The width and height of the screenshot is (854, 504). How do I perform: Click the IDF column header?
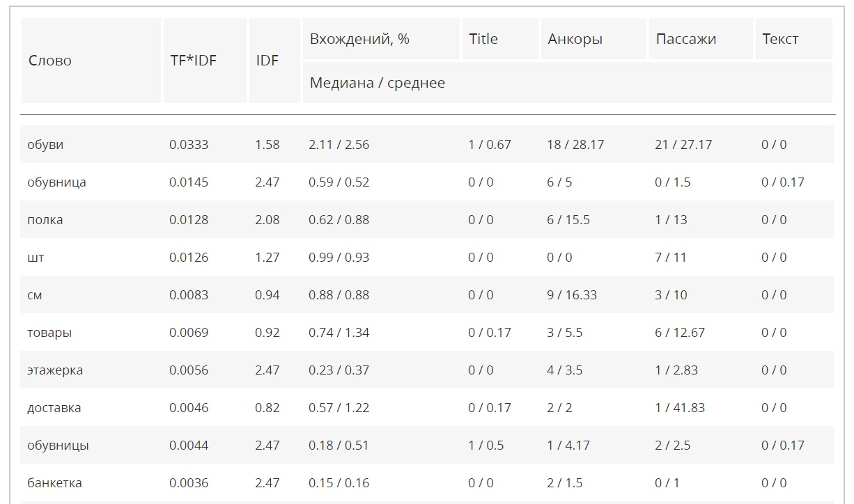pyautogui.click(x=267, y=61)
